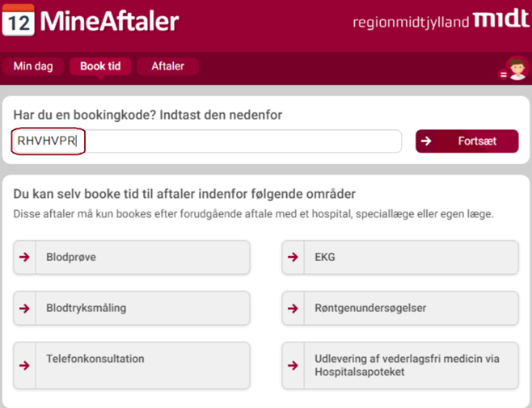Click the regionmidtjylland midt logo

pyautogui.click(x=441, y=20)
